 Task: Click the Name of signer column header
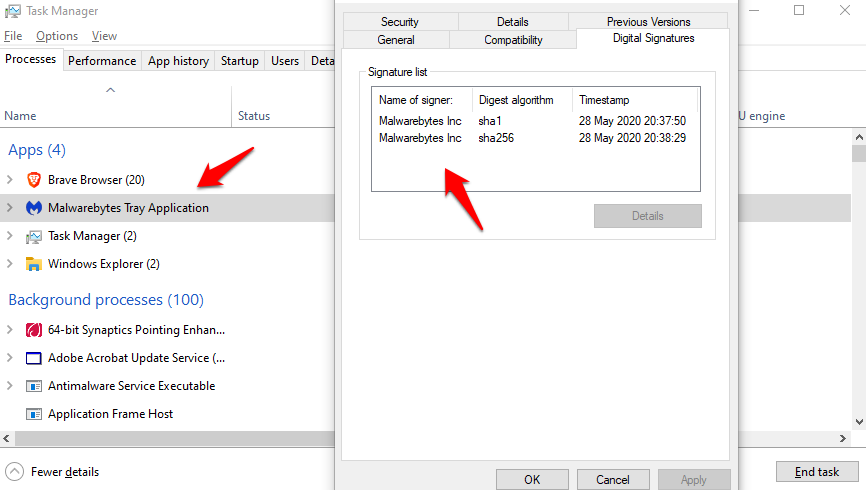point(423,100)
